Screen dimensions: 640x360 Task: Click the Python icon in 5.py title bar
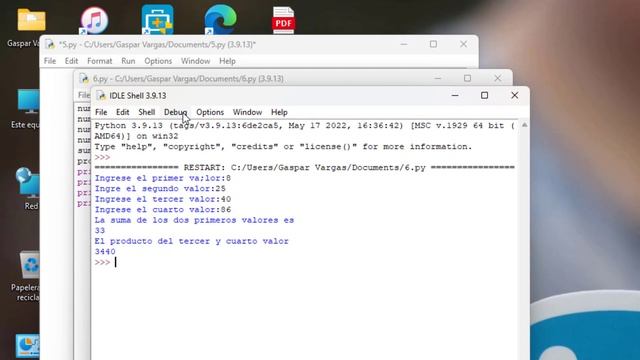tap(50, 44)
